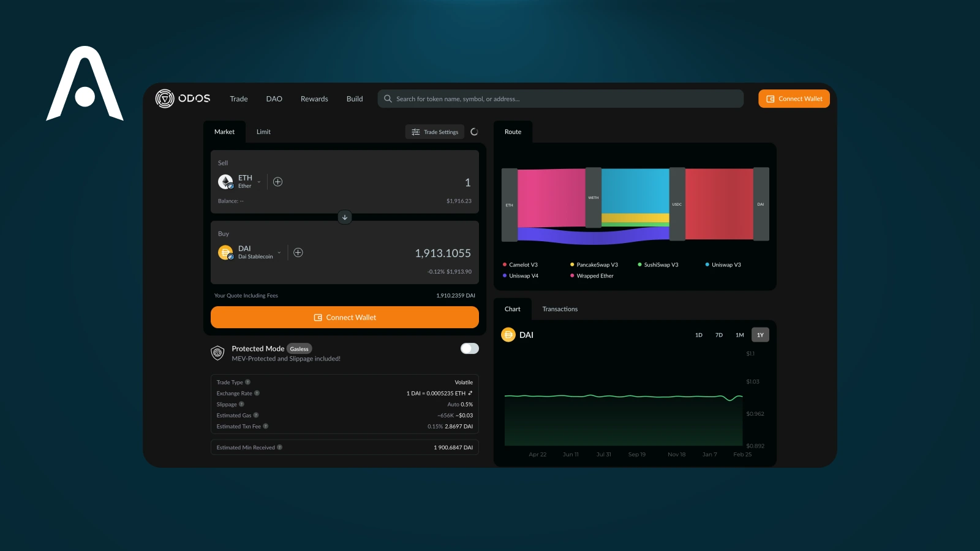The image size is (980, 551).
Task: Switch to the Transactions tab
Action: 560,309
